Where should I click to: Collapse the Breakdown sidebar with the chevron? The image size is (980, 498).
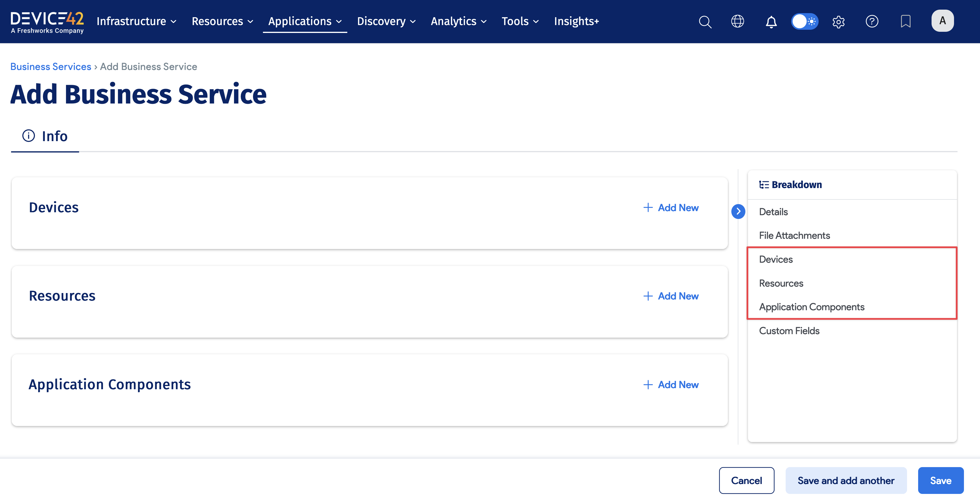click(738, 212)
